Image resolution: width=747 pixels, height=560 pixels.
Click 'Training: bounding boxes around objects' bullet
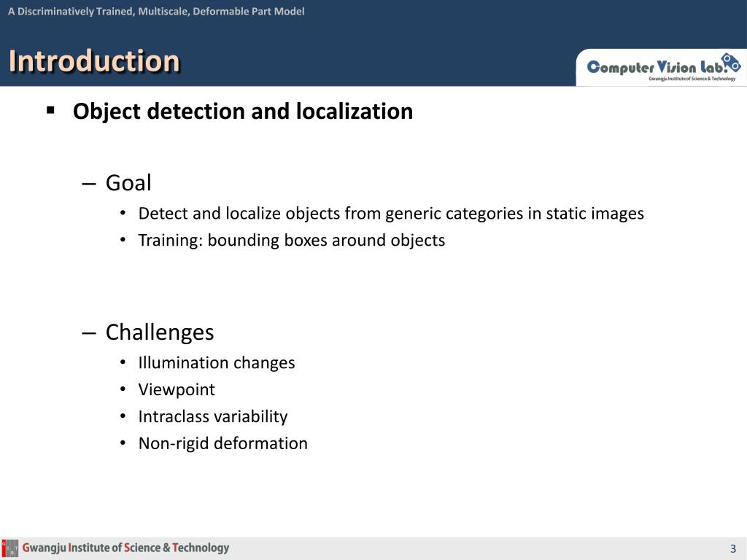click(292, 241)
